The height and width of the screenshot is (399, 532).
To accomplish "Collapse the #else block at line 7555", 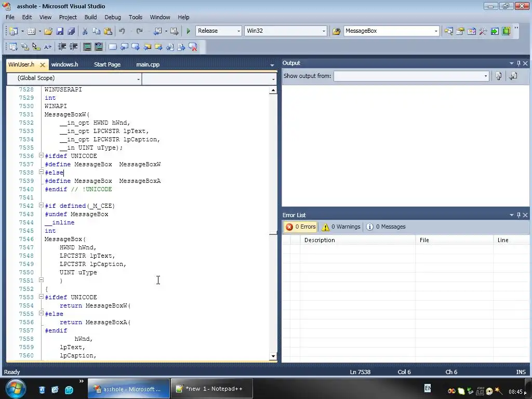I will (x=41, y=313).
